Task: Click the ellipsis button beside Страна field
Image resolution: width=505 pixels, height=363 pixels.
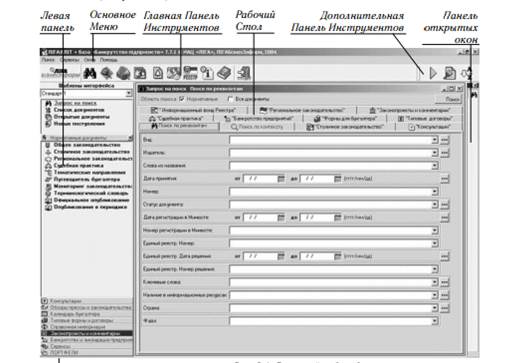Action: [x=444, y=309]
